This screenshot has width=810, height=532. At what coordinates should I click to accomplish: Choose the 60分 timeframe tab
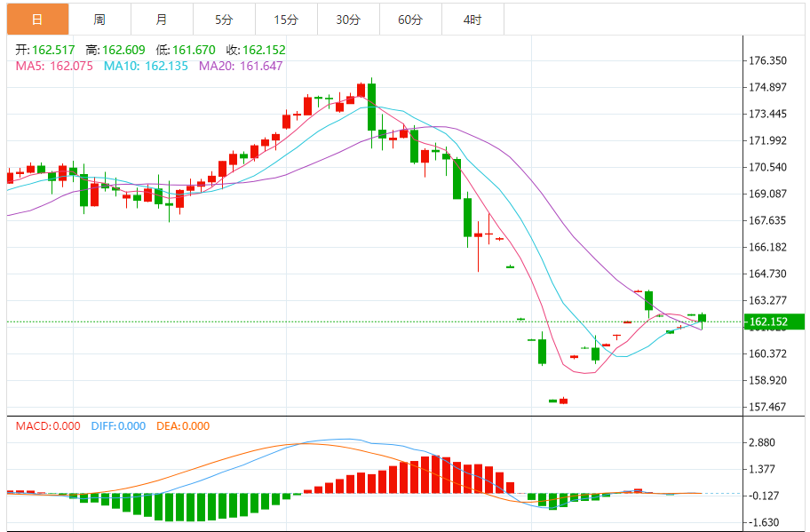(410, 20)
